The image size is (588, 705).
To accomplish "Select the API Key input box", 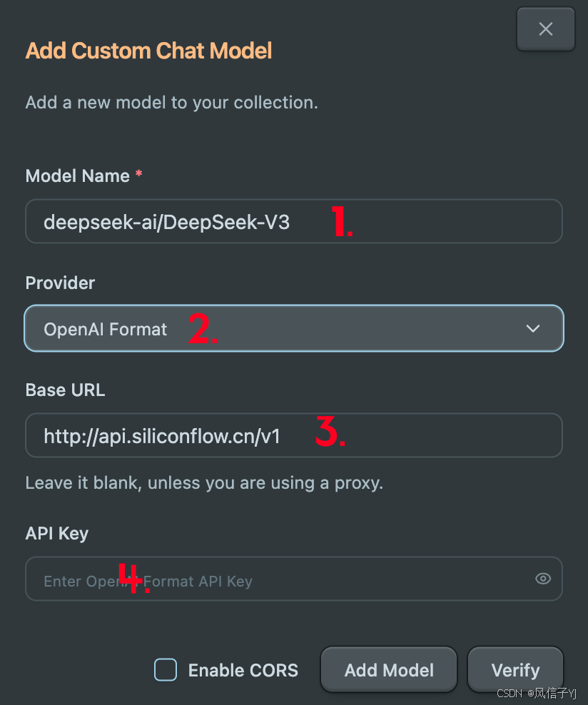I will [294, 579].
